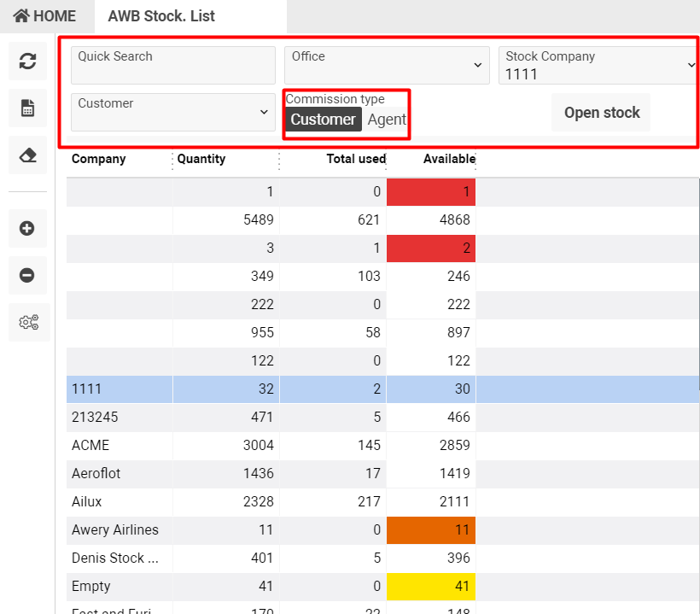Switch Commission type to Agent
Image resolution: width=700 pixels, height=614 pixels.
click(x=387, y=120)
